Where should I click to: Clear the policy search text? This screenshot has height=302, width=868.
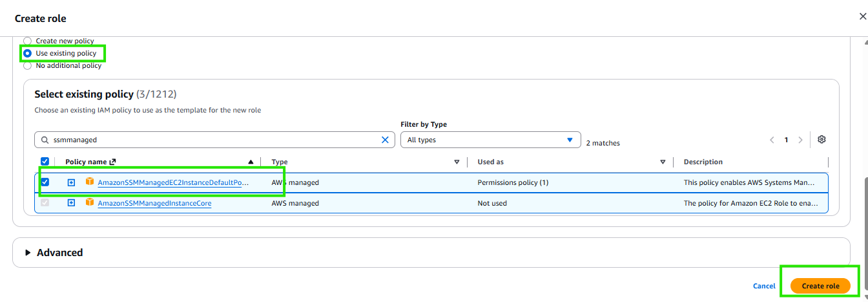click(x=386, y=140)
